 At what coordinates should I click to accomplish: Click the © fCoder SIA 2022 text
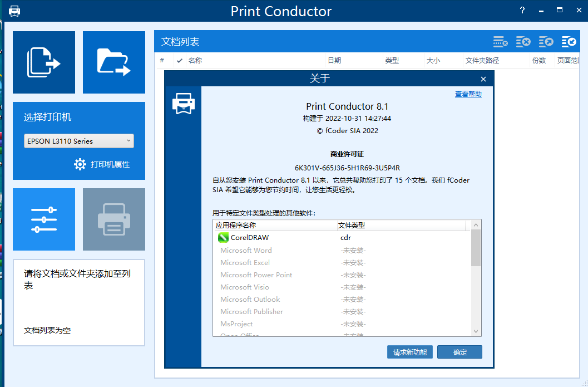point(347,131)
